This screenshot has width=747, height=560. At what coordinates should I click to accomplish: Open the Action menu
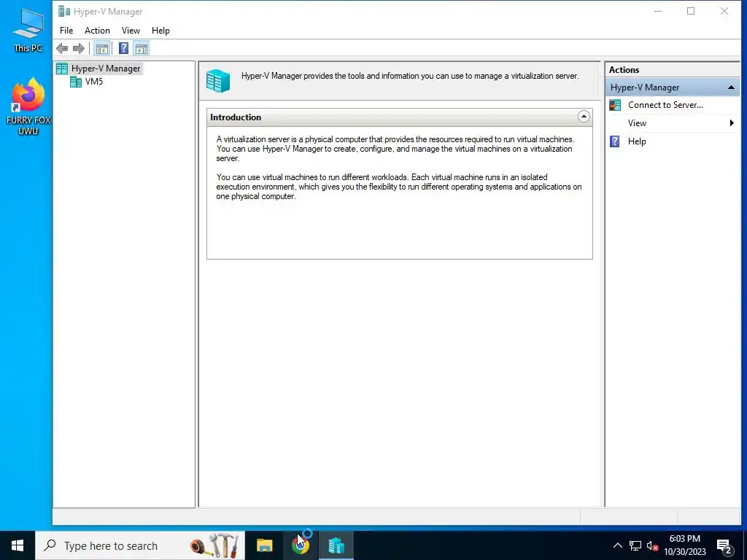pyautogui.click(x=97, y=31)
